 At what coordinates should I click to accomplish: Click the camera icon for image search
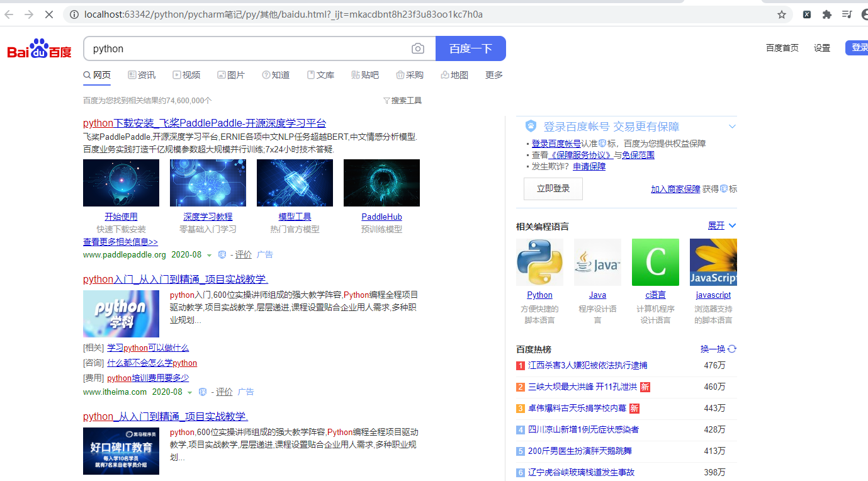(x=417, y=48)
